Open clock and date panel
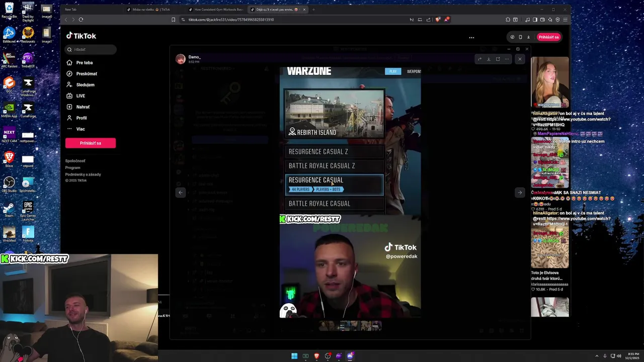The image size is (644, 362). click(633, 356)
